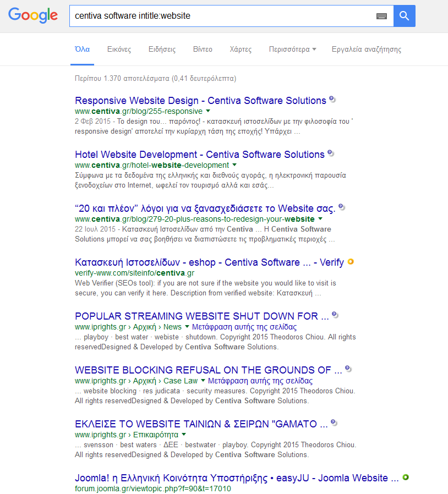Switch to the Εικόνες tab
Viewport: 448px width, 494px height.
click(x=119, y=50)
